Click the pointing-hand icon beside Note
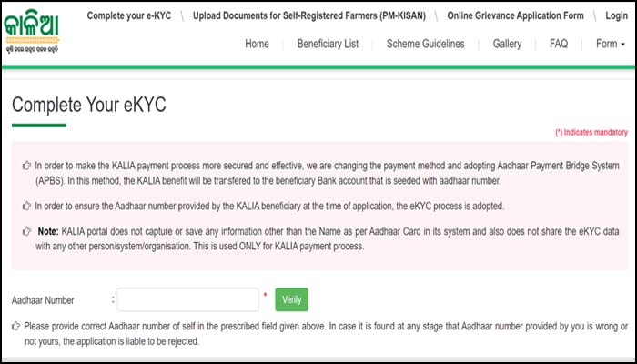The height and width of the screenshot is (364, 637). tap(26, 232)
